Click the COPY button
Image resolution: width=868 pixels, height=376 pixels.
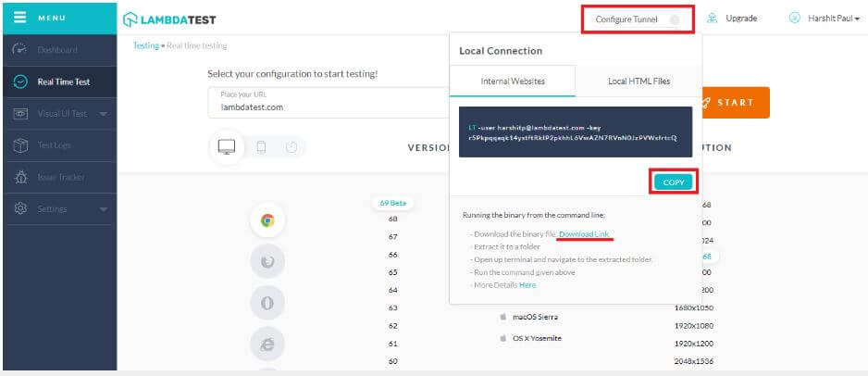674,182
